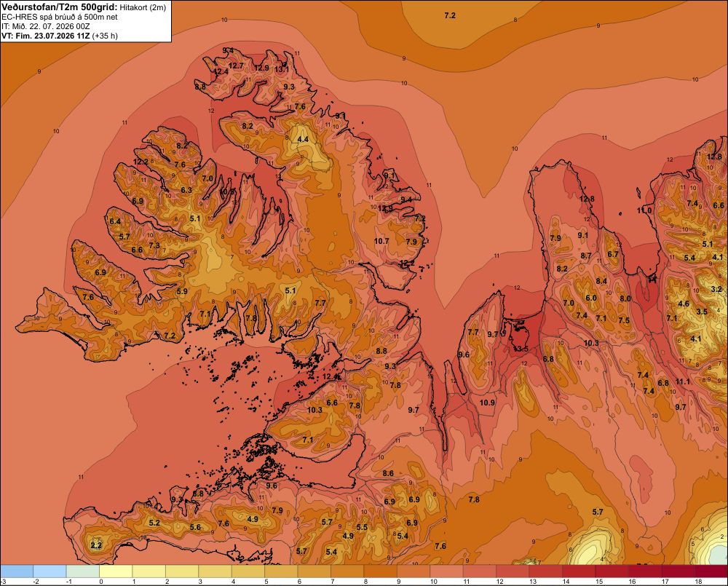Click the legend tick label '15'
Image resolution: width=728 pixels, height=586 pixels.
tap(599, 582)
